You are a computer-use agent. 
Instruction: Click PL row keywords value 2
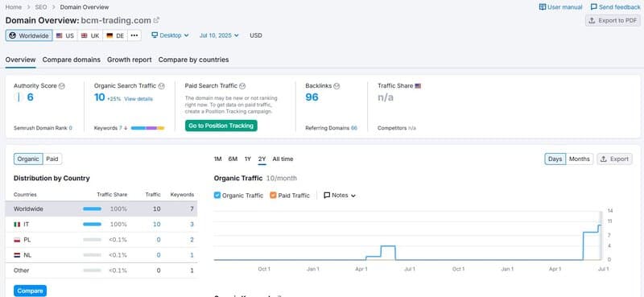pyautogui.click(x=192, y=240)
